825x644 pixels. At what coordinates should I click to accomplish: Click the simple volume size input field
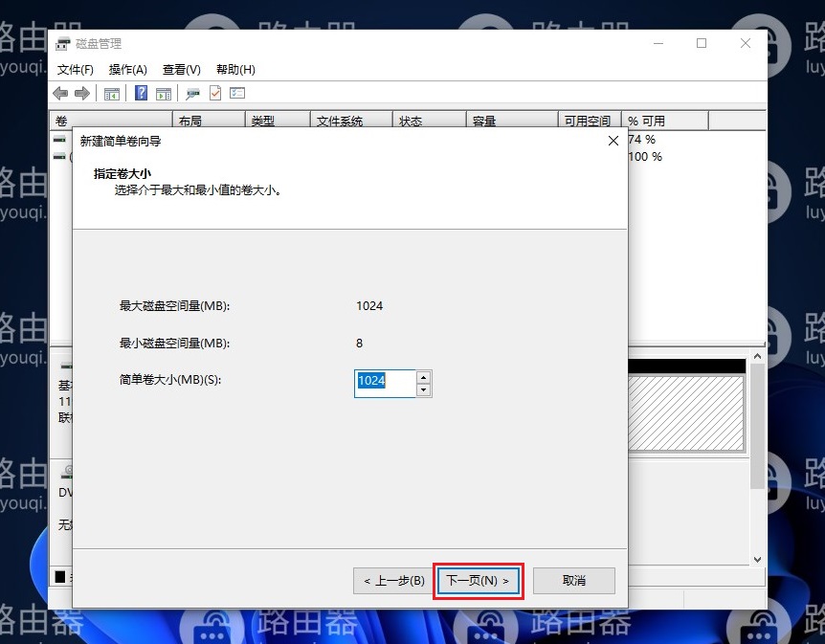[385, 384]
